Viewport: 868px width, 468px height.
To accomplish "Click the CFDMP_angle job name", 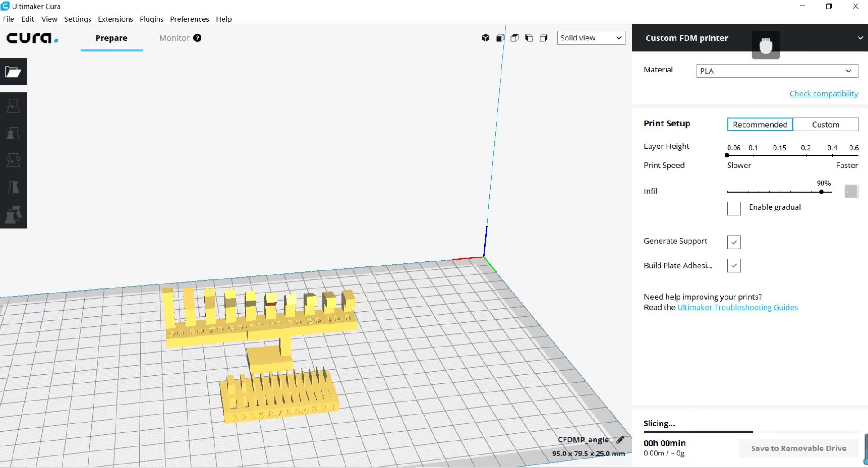I will click(x=583, y=440).
